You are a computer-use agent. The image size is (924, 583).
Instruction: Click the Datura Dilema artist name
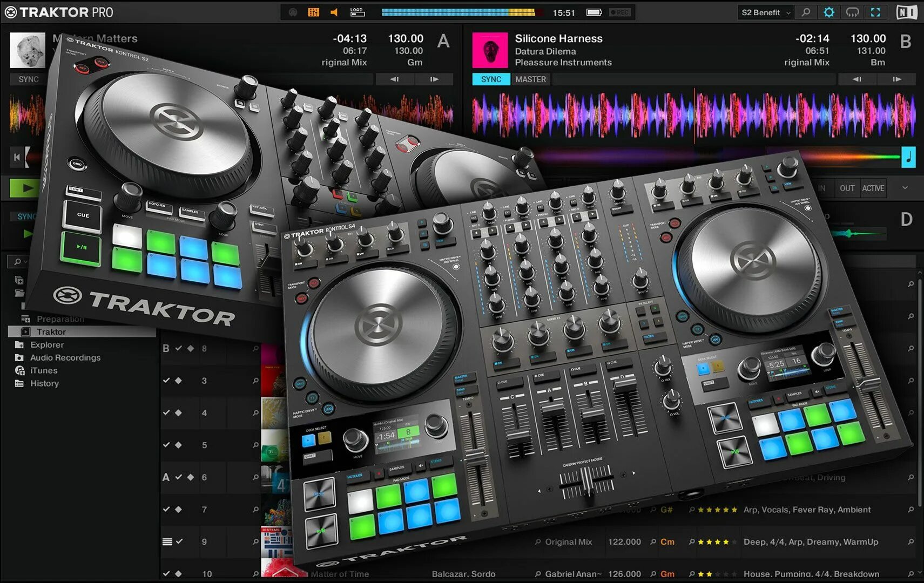(545, 51)
